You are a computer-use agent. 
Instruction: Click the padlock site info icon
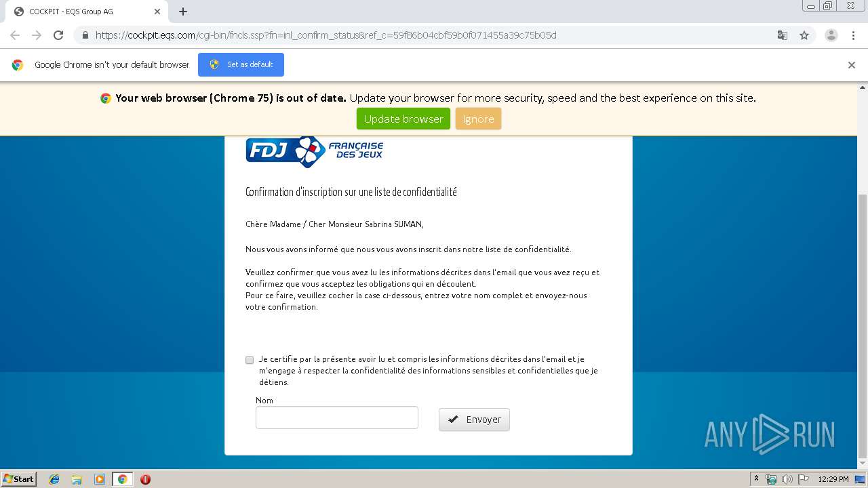tap(85, 35)
